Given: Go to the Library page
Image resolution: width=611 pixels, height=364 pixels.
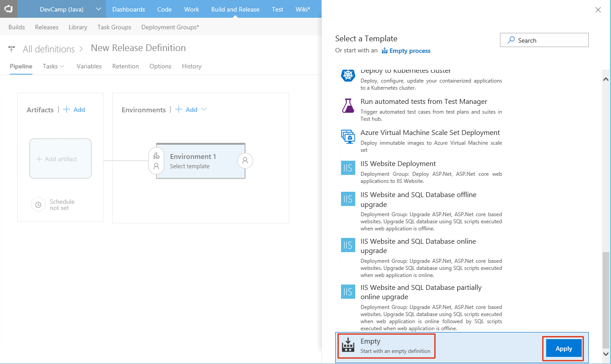Looking at the screenshot, I should tap(78, 27).
